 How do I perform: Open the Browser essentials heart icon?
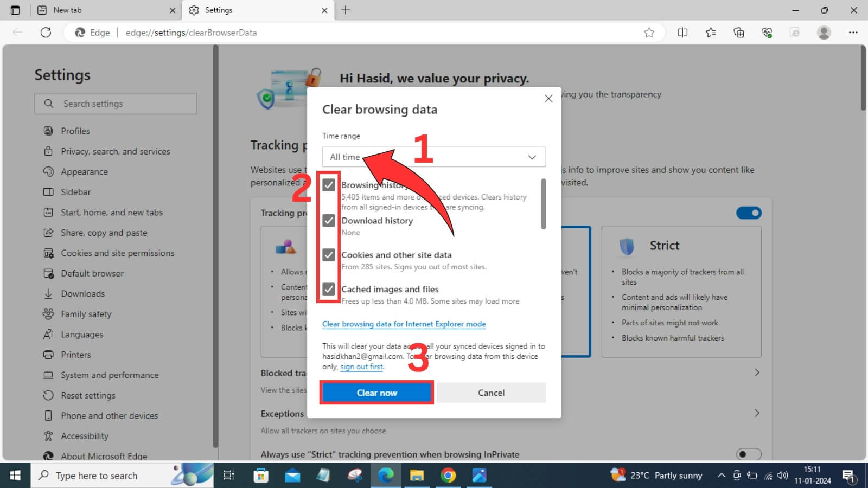pyautogui.click(x=767, y=33)
